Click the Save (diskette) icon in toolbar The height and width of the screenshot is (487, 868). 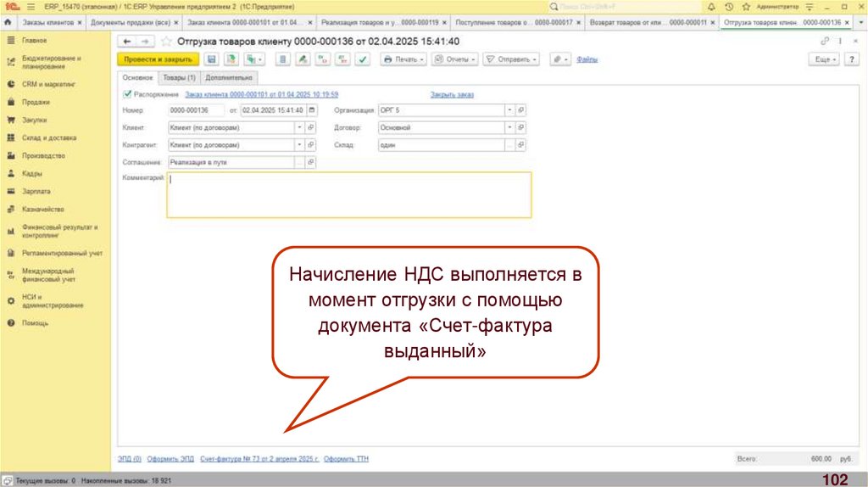click(x=211, y=59)
